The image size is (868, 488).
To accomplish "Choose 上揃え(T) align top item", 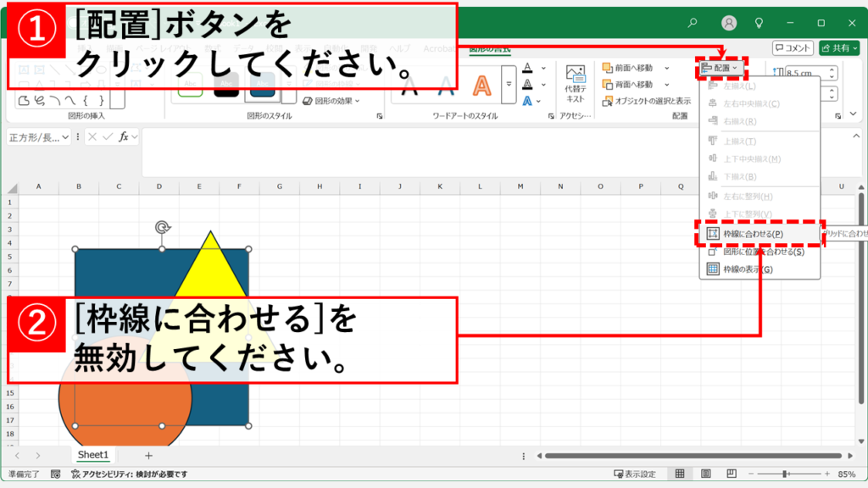I will pyautogui.click(x=759, y=141).
